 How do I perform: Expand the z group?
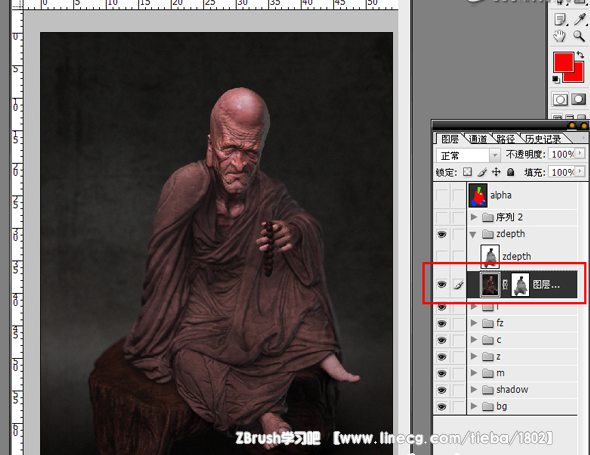pyautogui.click(x=474, y=356)
